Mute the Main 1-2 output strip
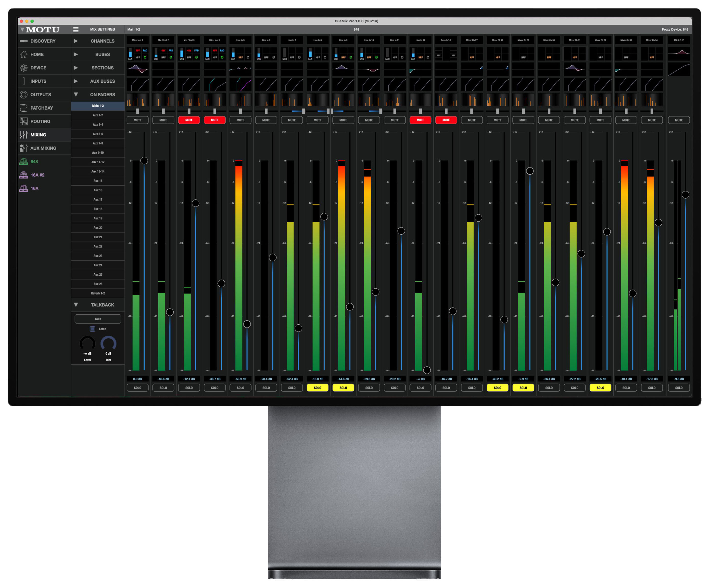The image size is (709, 588). click(679, 120)
